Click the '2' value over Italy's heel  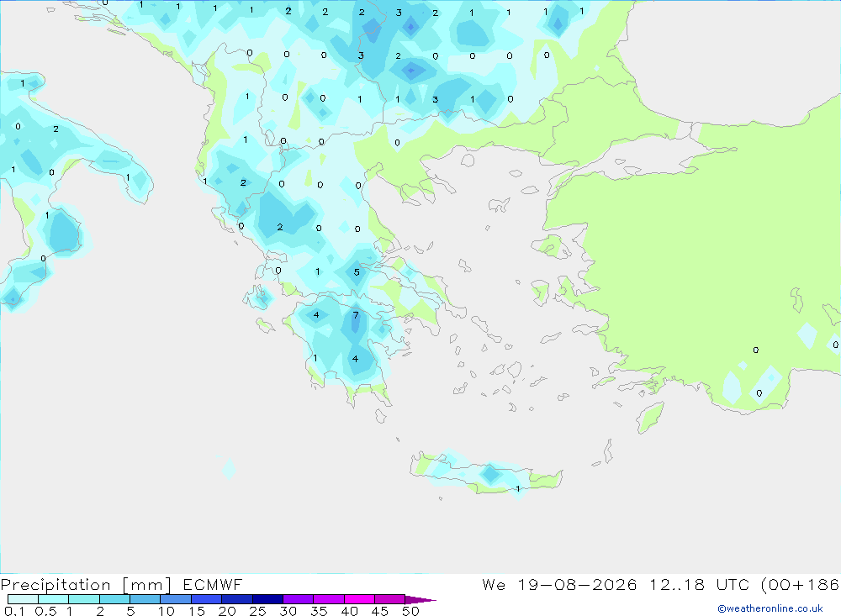[x=56, y=129]
